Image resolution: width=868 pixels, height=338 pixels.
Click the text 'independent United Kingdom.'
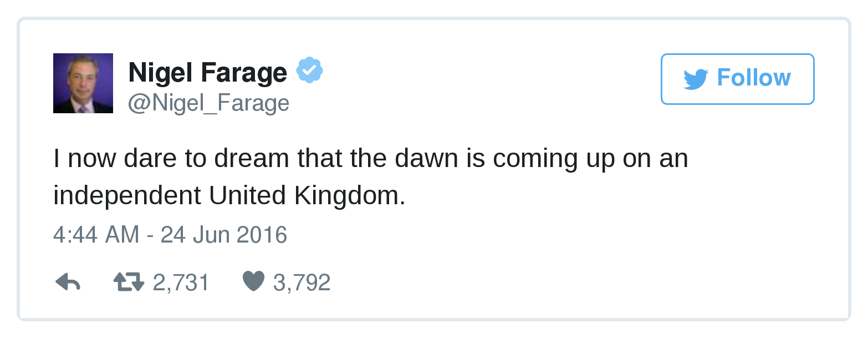coord(229,195)
